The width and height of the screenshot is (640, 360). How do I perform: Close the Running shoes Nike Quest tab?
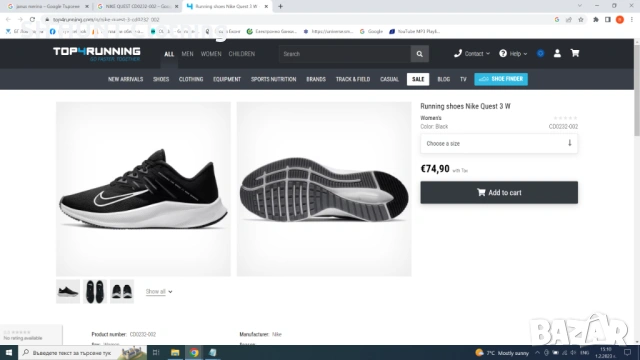pos(266,6)
